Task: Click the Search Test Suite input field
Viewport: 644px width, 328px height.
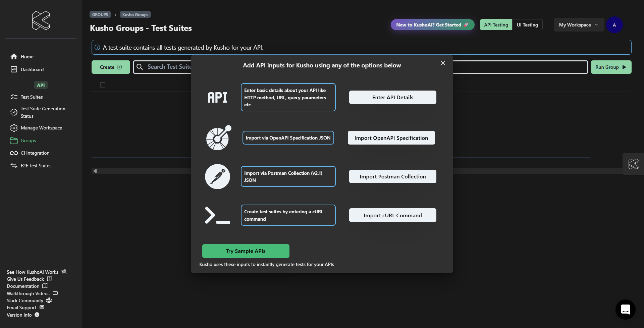Action: coord(164,67)
